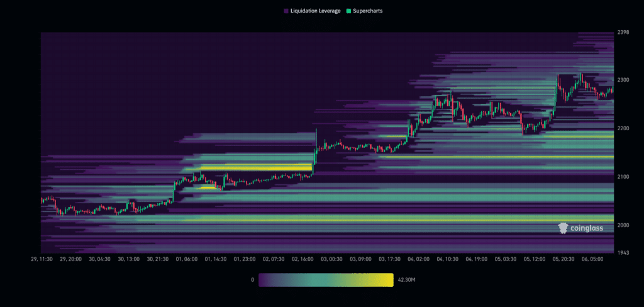Click the color gradient scale bar

coord(326,279)
